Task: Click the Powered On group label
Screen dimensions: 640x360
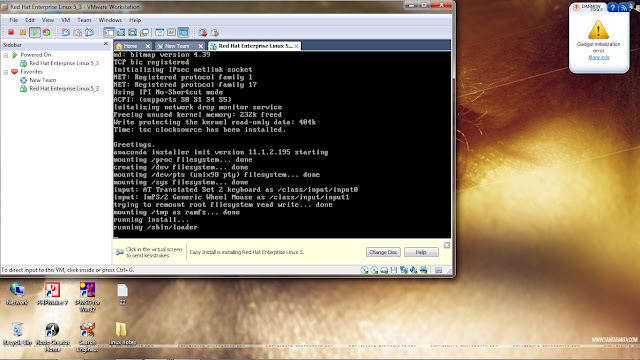Action: 36,55
